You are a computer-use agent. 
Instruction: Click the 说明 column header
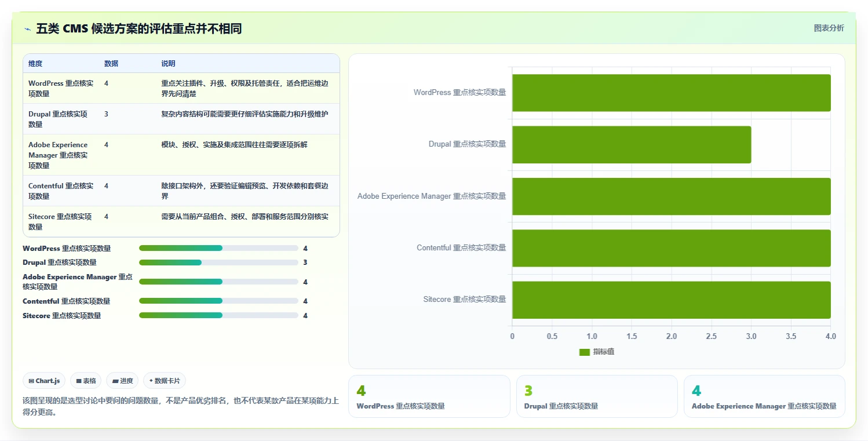[x=168, y=64]
